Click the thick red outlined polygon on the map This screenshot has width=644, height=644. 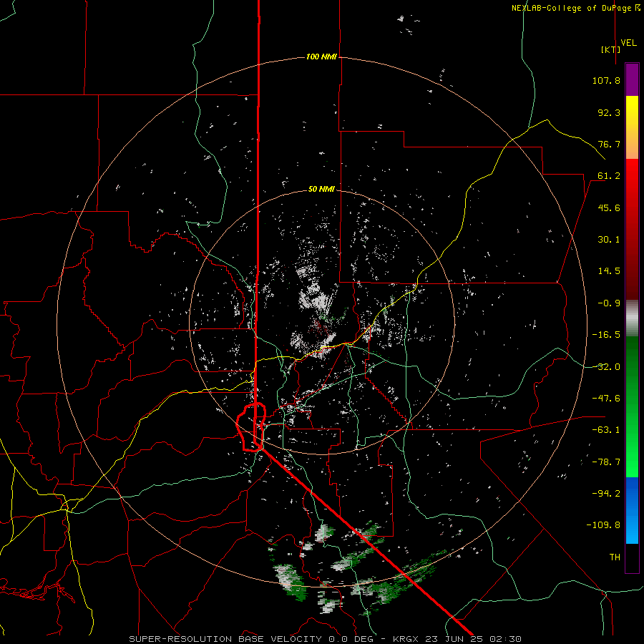pyautogui.click(x=251, y=427)
